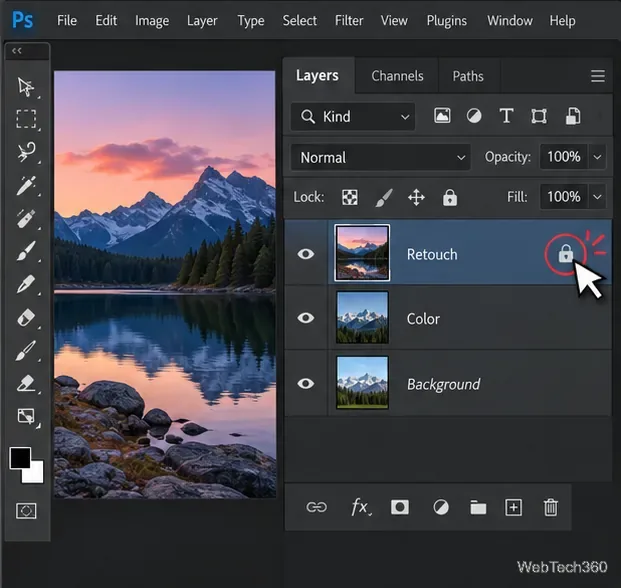Hide the Retouch layer
The height and width of the screenshot is (588, 621).
click(306, 254)
